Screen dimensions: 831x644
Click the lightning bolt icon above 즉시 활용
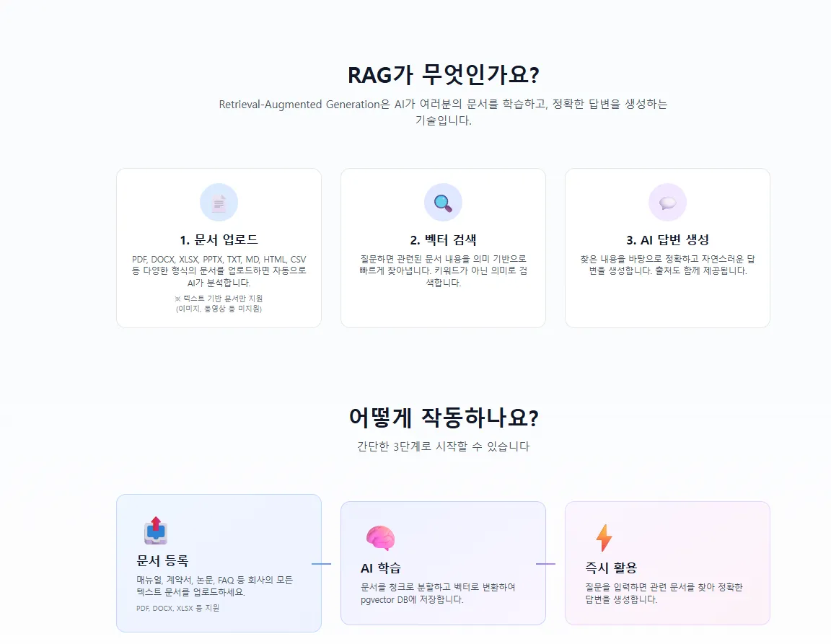pos(604,537)
